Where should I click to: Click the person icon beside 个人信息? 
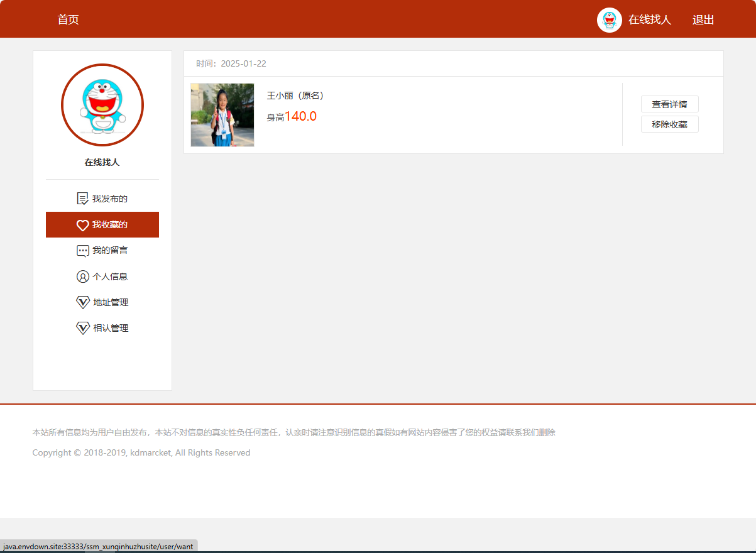pos(82,276)
